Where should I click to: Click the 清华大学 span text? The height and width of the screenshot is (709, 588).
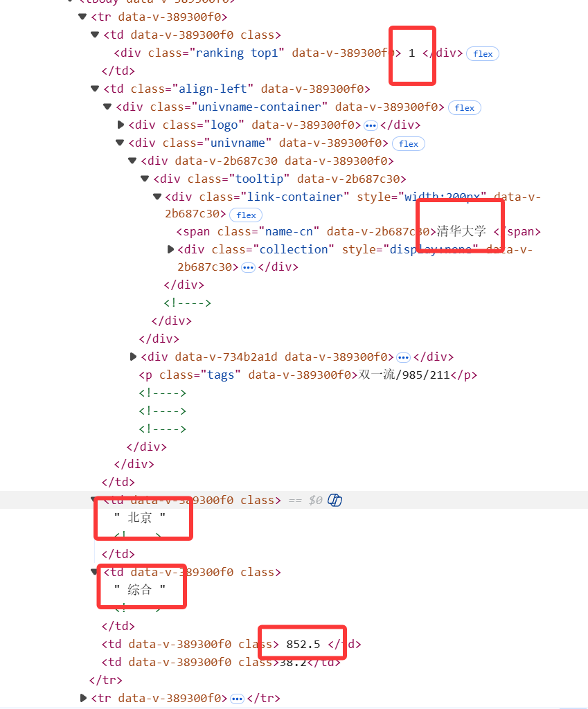click(x=461, y=231)
